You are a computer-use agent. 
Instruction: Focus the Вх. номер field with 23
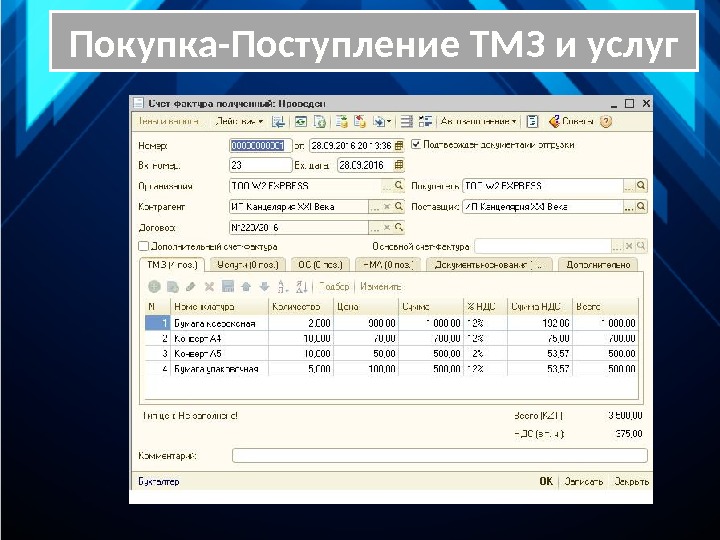(260, 165)
